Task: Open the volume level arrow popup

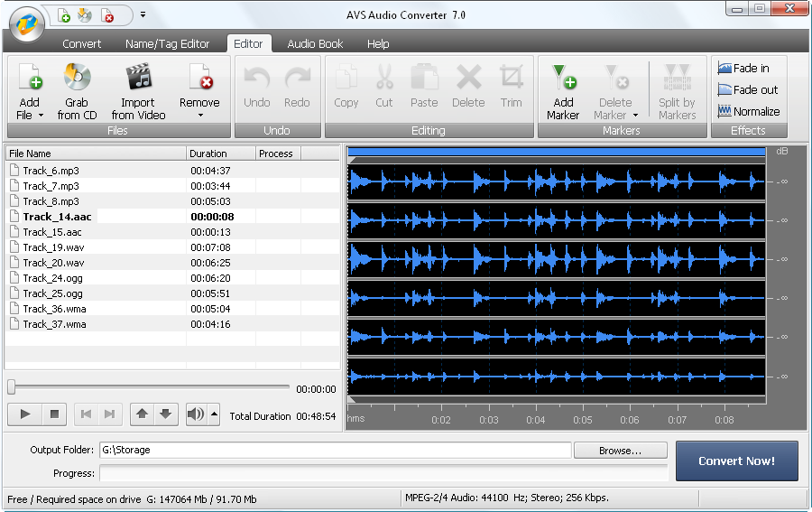Action: (x=214, y=414)
